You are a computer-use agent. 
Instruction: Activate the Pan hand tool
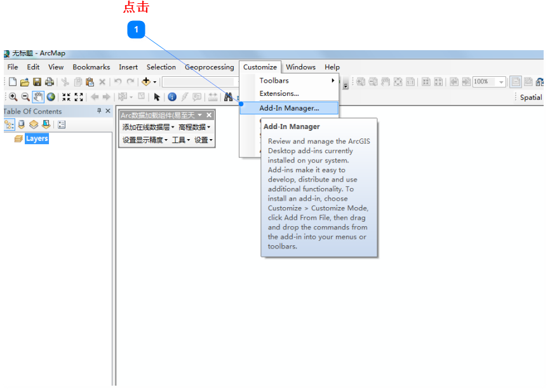point(38,97)
